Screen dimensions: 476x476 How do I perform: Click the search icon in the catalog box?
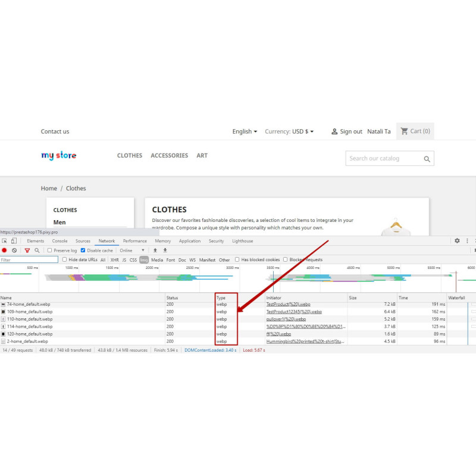427,159
